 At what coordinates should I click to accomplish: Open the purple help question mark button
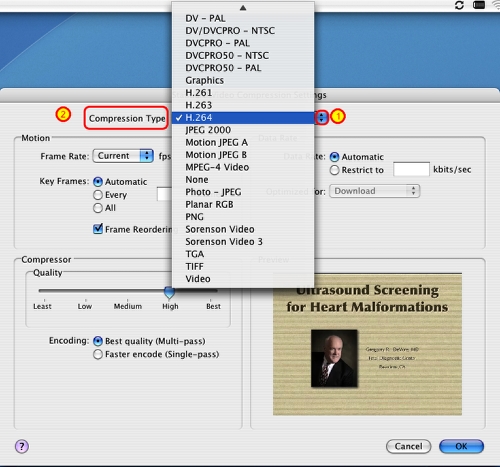tap(22, 446)
